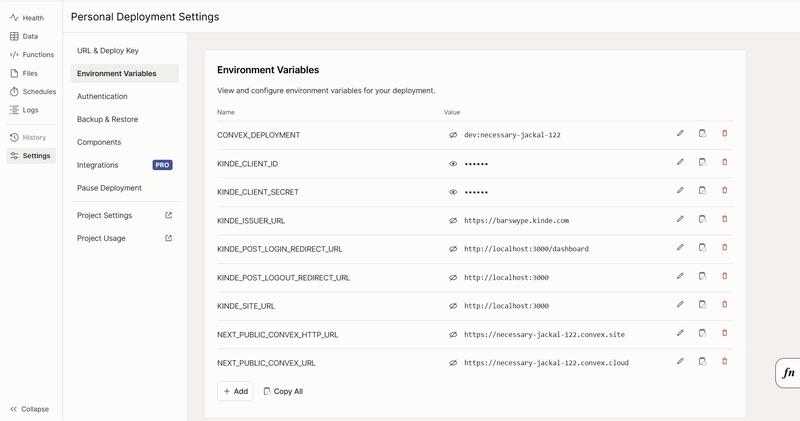Viewport: 800px width, 421px height.
Task: Edit the NEXT_PUBLIC_CONVEX_URL variable
Action: coord(680,361)
